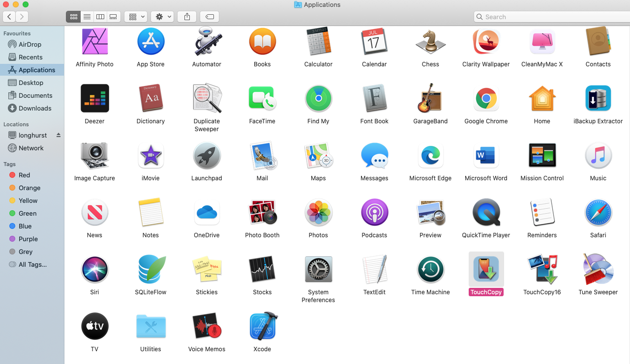Open Recents in the sidebar
The width and height of the screenshot is (630, 364).
pos(32,57)
